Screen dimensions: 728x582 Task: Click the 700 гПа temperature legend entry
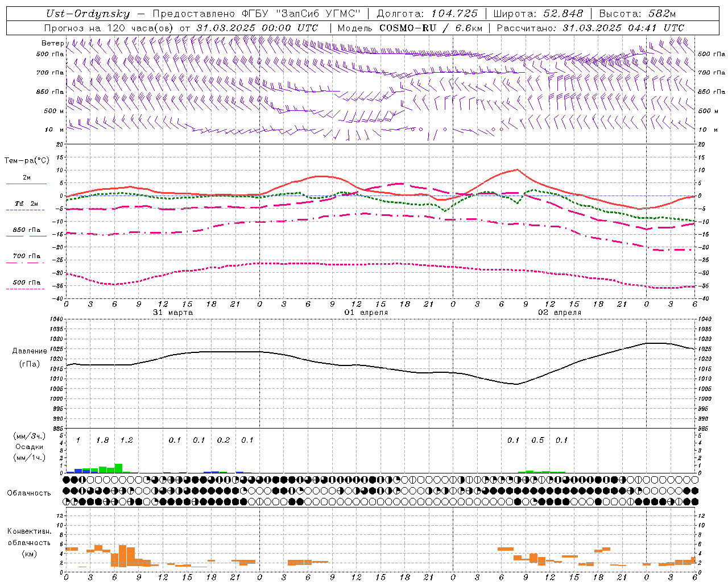click(x=27, y=256)
